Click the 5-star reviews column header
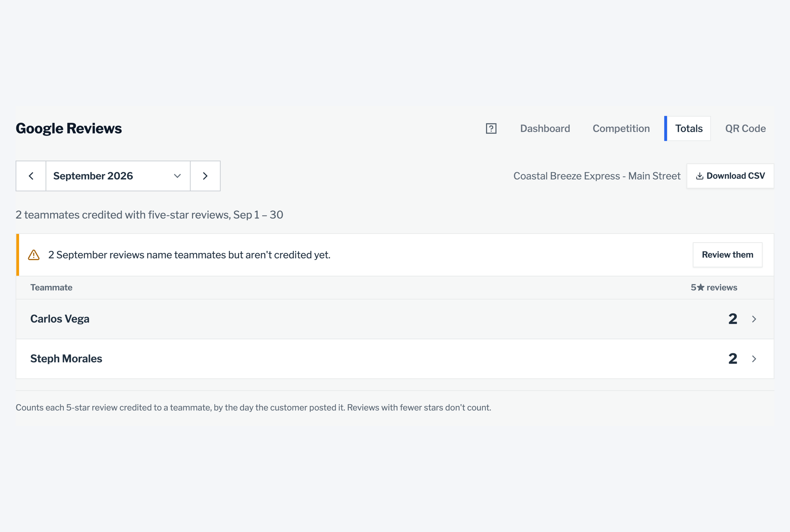 tap(714, 288)
